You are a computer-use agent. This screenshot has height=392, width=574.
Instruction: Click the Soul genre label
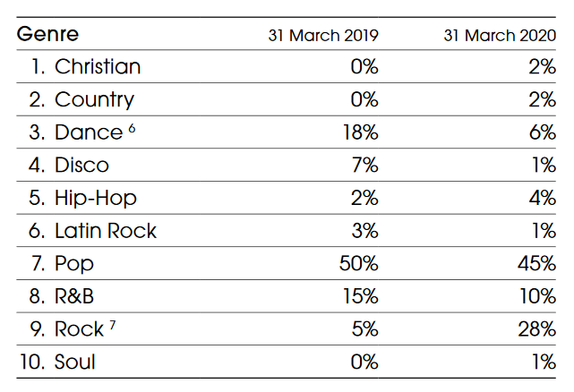point(75,362)
